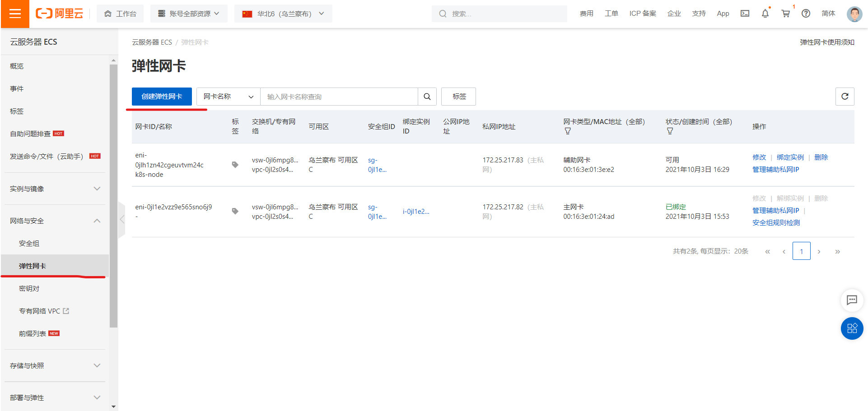The width and height of the screenshot is (868, 411).
Task: Open 工单 in top navigation
Action: pos(611,14)
